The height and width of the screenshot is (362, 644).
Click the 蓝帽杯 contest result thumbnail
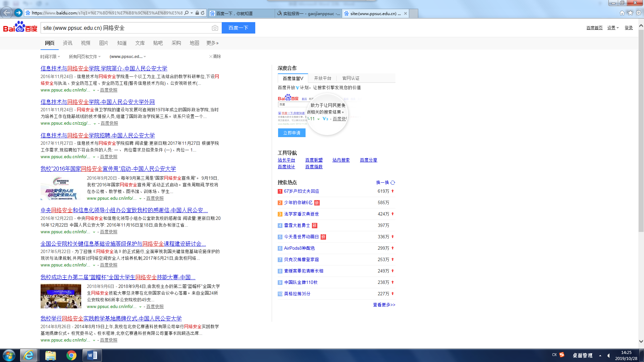pos(61,296)
